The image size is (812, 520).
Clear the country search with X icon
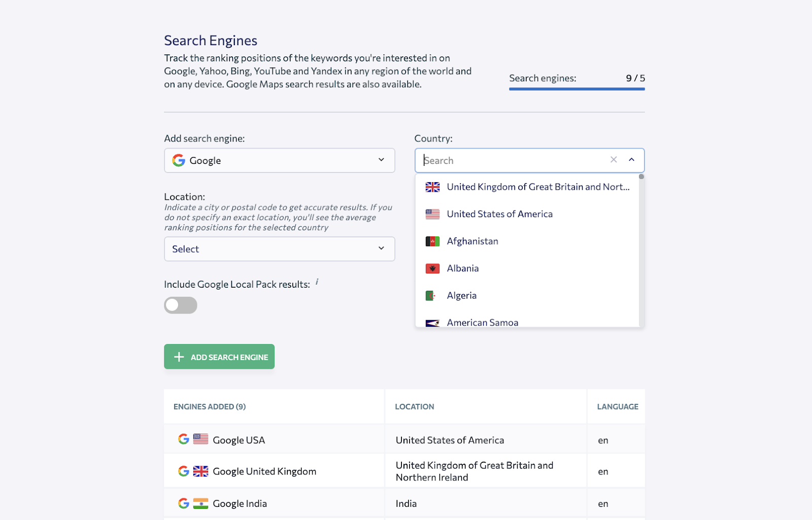(614, 160)
